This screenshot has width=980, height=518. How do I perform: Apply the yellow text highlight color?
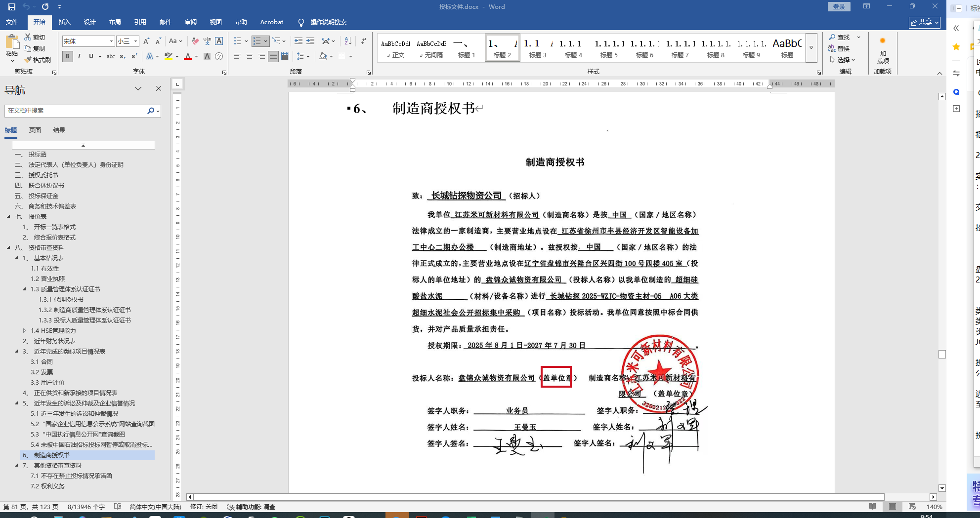pos(169,56)
